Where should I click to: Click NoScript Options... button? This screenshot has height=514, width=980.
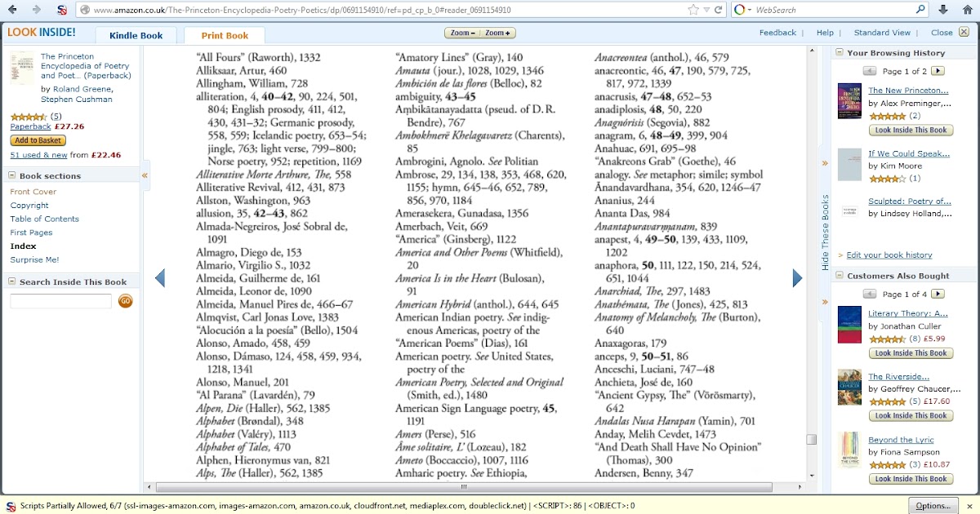tap(933, 506)
